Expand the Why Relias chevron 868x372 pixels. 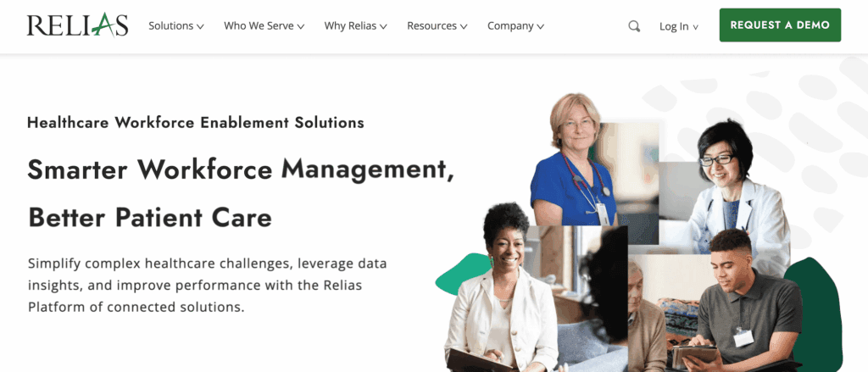(x=383, y=26)
